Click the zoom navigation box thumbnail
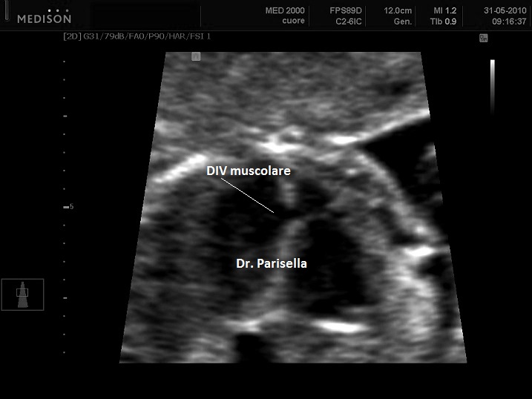This screenshot has width=532, height=399. (x=22, y=294)
